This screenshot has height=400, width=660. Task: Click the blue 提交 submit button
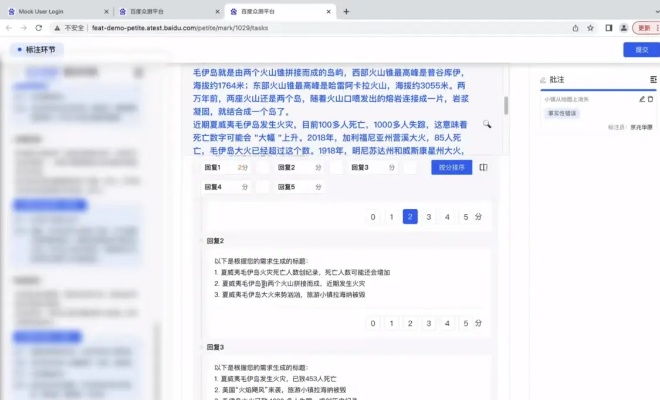(x=641, y=50)
